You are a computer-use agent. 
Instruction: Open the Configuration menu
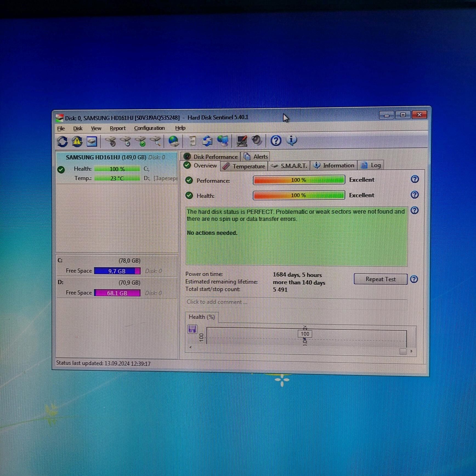coord(149,128)
